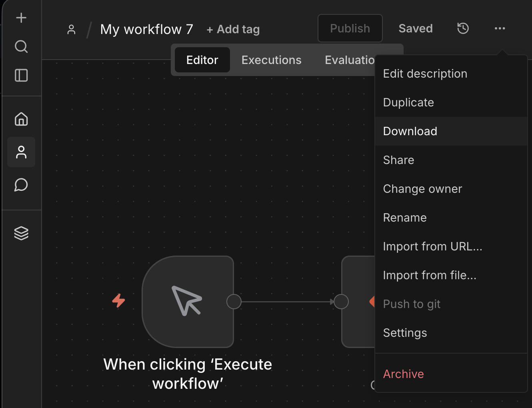532x408 pixels.
Task: Click Archive in the menu
Action: pyautogui.click(x=403, y=374)
